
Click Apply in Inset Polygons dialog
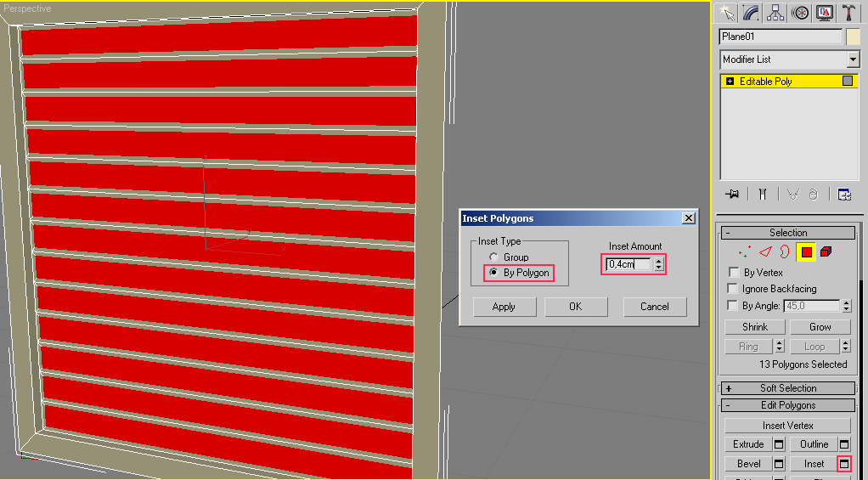[504, 307]
